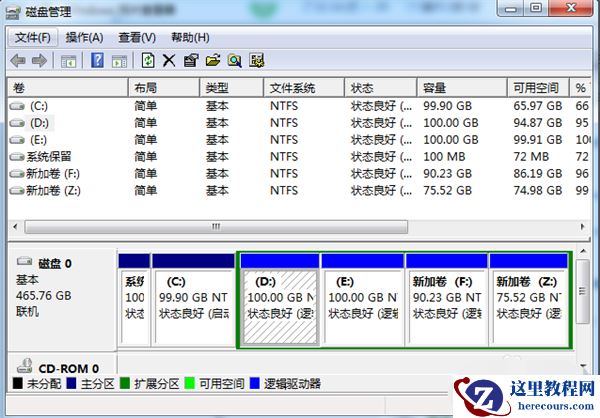Open the 帮助(H) menu

coord(190,38)
